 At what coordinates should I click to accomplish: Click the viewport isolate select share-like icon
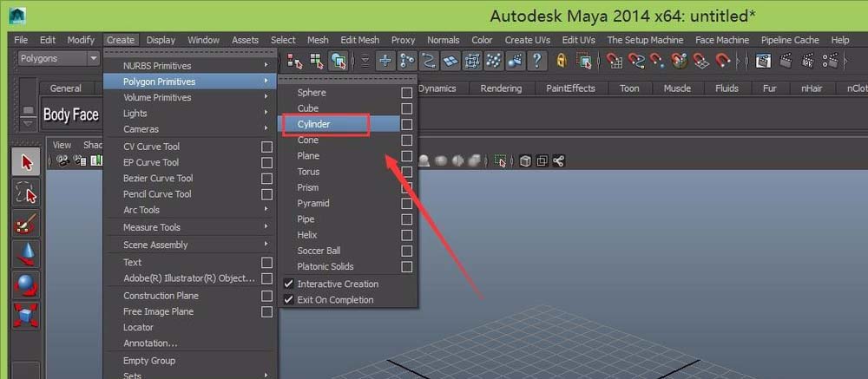558,161
